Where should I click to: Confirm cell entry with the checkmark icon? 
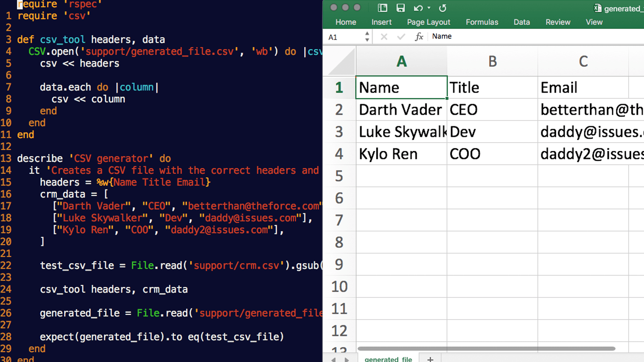coord(401,36)
